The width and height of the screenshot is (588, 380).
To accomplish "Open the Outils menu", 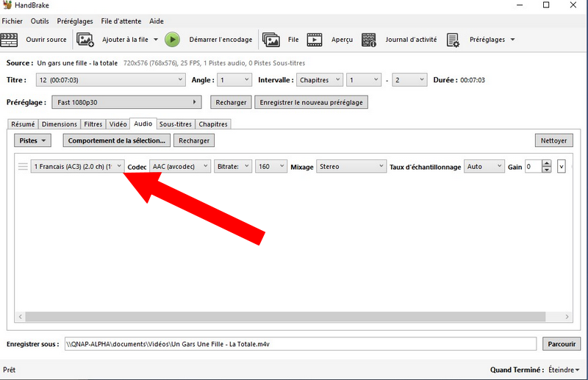I will tap(40, 21).
